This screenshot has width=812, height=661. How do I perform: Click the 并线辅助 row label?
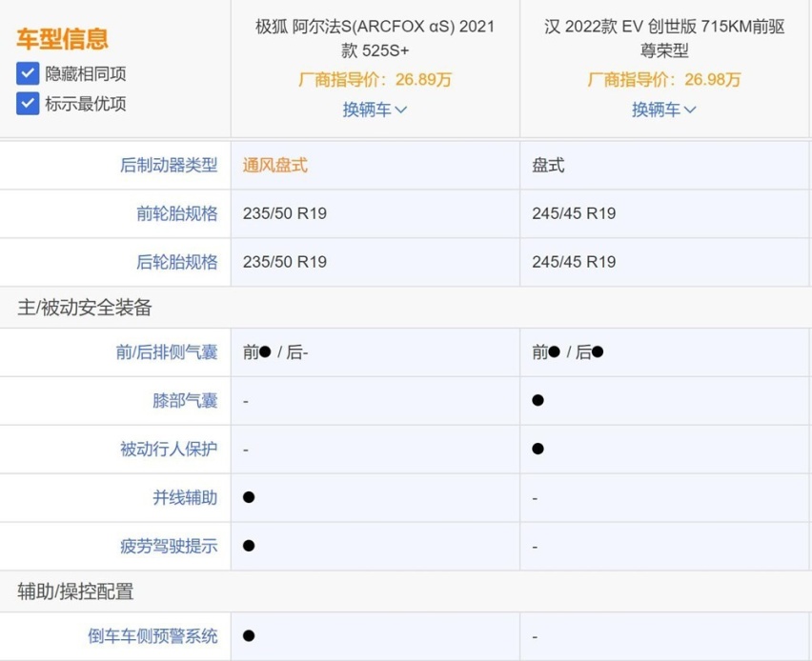pos(185,497)
